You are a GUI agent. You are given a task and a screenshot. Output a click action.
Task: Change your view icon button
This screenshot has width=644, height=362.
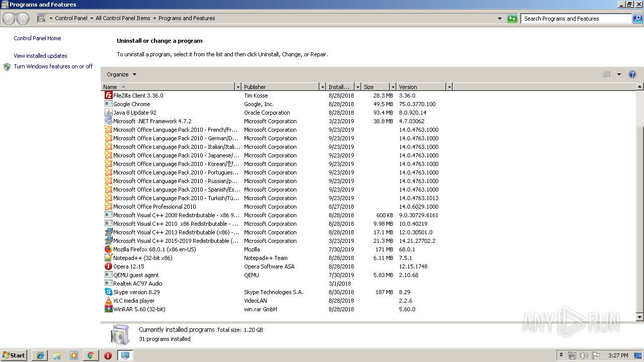(x=607, y=74)
